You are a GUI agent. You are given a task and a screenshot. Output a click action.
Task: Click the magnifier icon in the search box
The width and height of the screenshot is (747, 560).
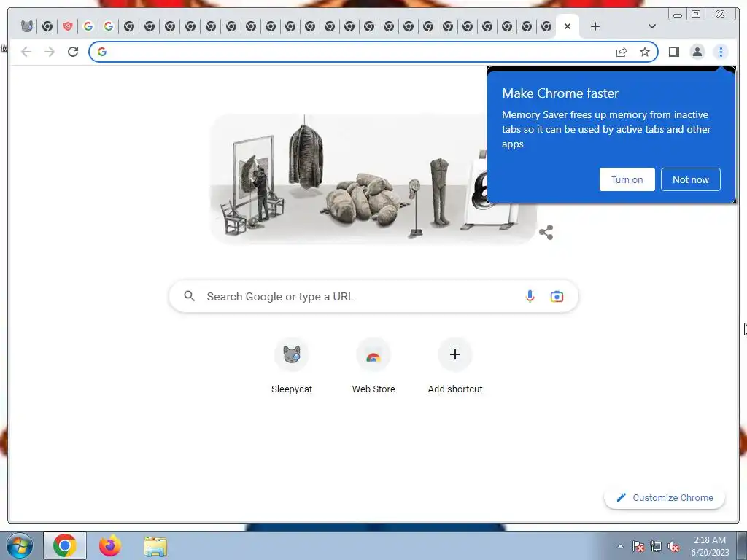tap(189, 296)
